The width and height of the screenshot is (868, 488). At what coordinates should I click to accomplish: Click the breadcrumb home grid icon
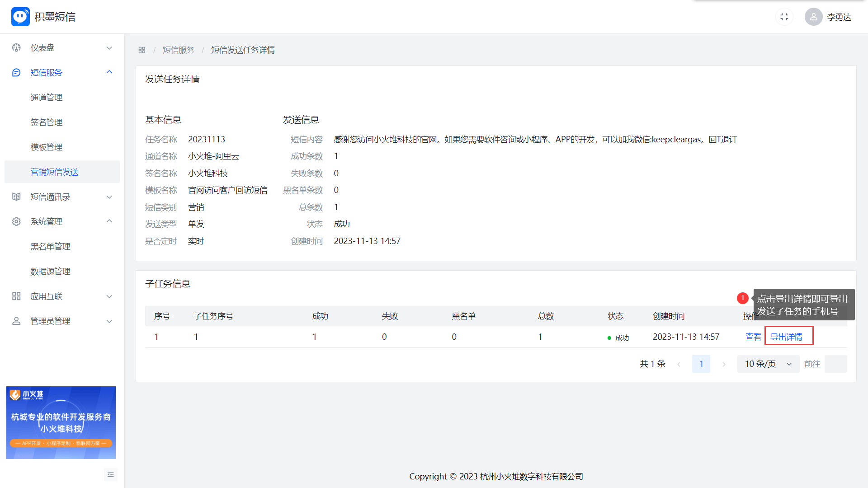tap(142, 50)
